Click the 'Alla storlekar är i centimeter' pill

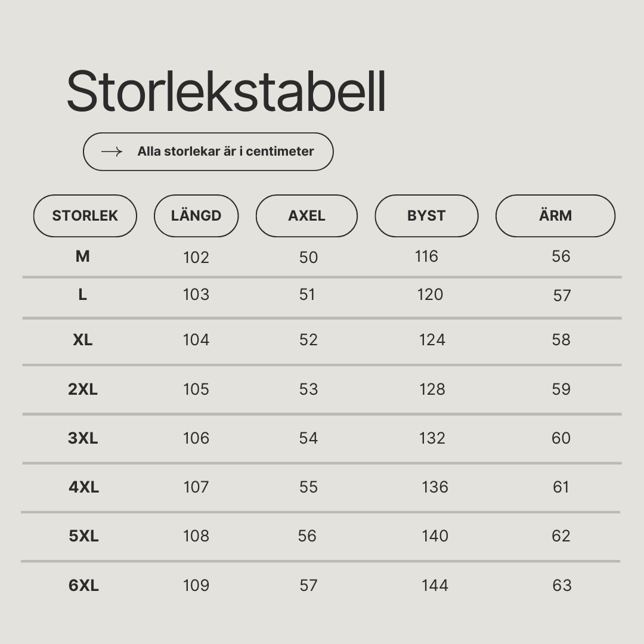tap(208, 151)
